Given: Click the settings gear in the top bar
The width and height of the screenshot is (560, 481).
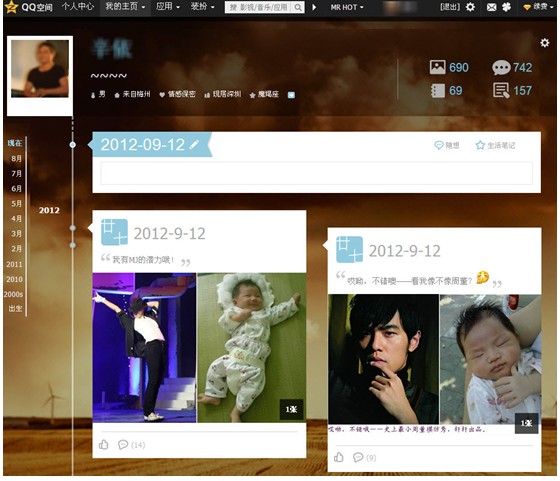Looking at the screenshot, I should pos(470,7).
